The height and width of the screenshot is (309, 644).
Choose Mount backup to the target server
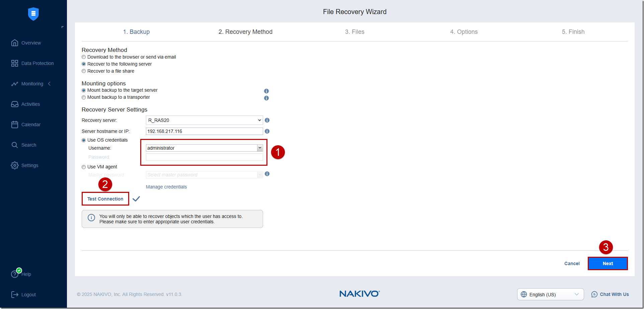(84, 90)
